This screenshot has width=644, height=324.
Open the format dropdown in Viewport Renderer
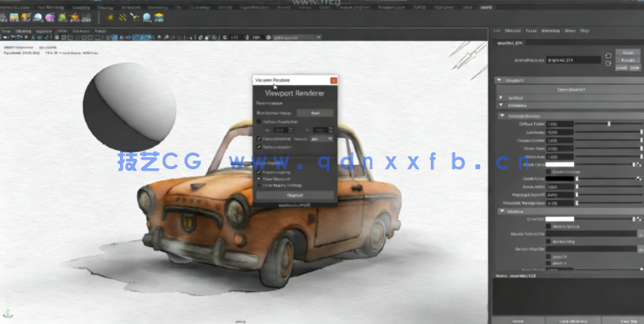pos(324,138)
